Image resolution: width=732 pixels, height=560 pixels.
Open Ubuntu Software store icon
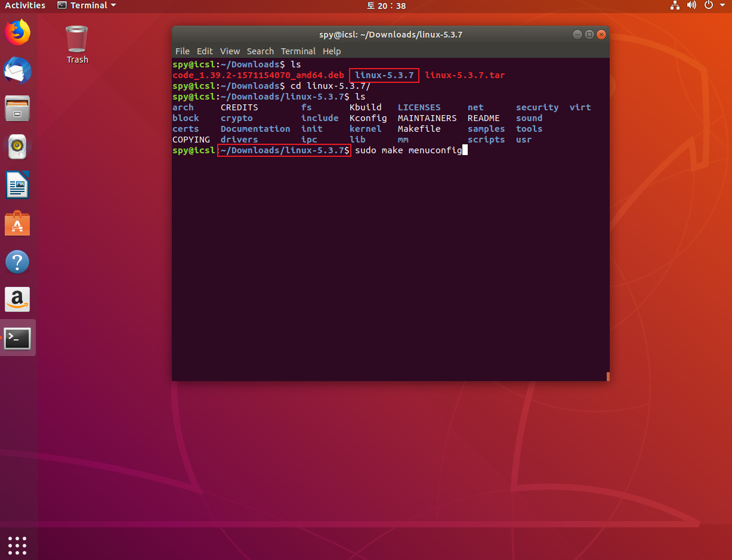pyautogui.click(x=17, y=223)
